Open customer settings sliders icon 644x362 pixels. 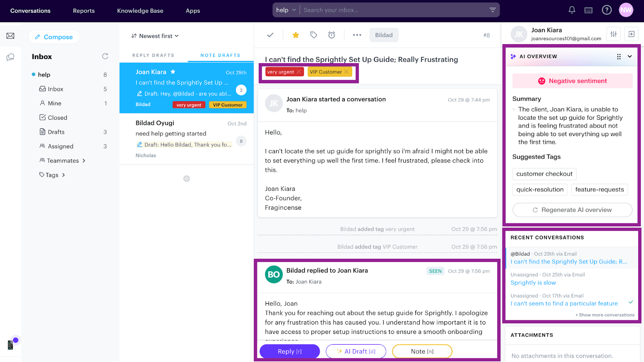click(x=613, y=34)
